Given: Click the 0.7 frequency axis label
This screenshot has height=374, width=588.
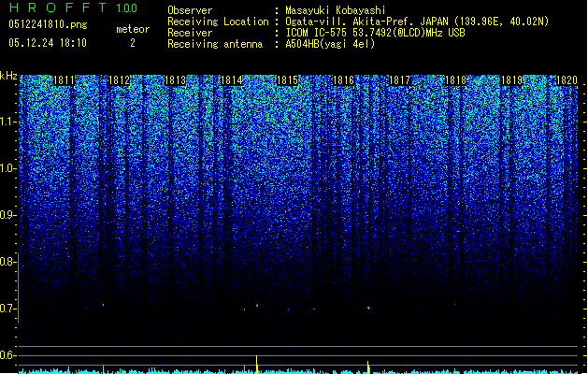Looking at the screenshot, I should pyautogui.click(x=7, y=309).
